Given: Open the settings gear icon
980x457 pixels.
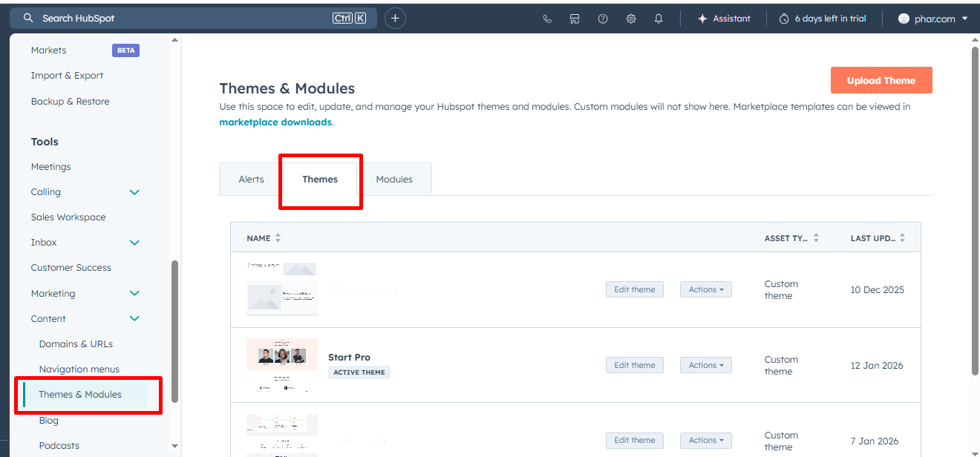Looking at the screenshot, I should (x=630, y=18).
